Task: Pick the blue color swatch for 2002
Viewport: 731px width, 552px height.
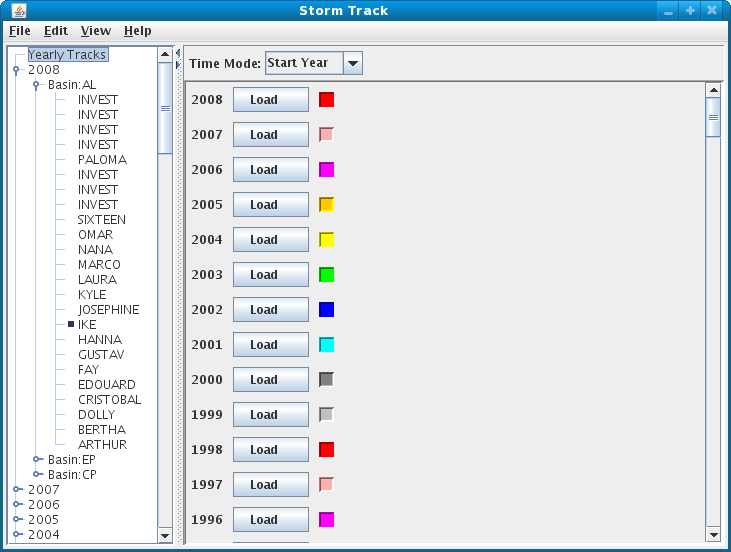Action: (326, 310)
